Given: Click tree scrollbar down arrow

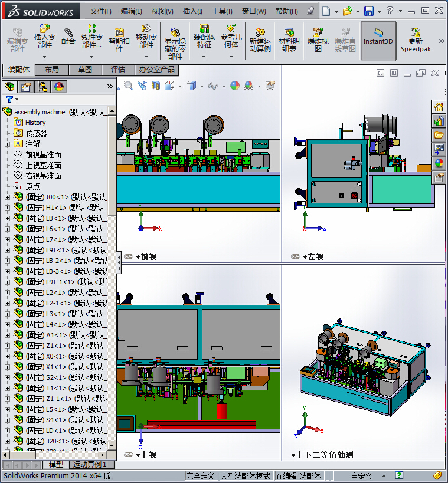Looking at the screenshot, I should point(112,446).
